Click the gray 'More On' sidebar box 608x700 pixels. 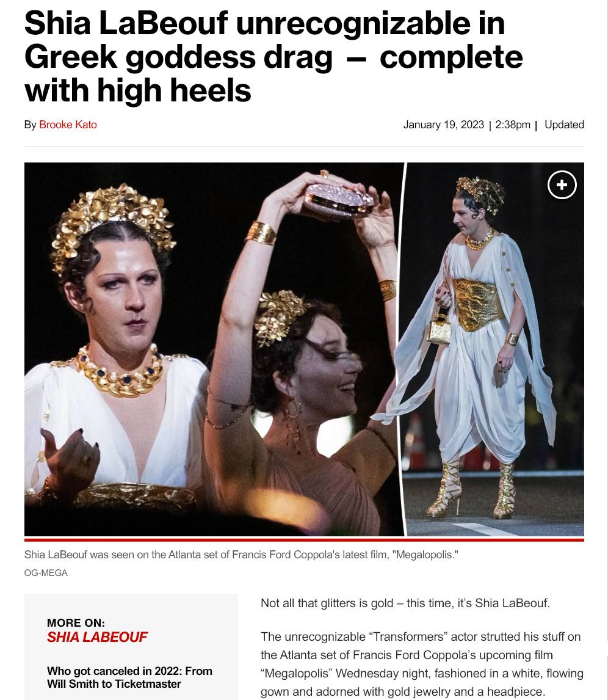[131, 647]
